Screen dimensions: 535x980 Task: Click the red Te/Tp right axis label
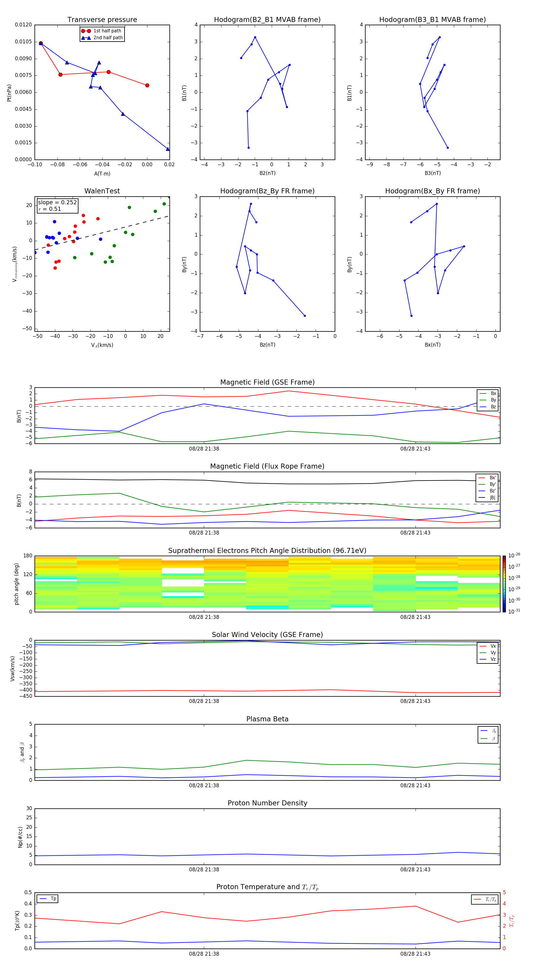pos(512,921)
